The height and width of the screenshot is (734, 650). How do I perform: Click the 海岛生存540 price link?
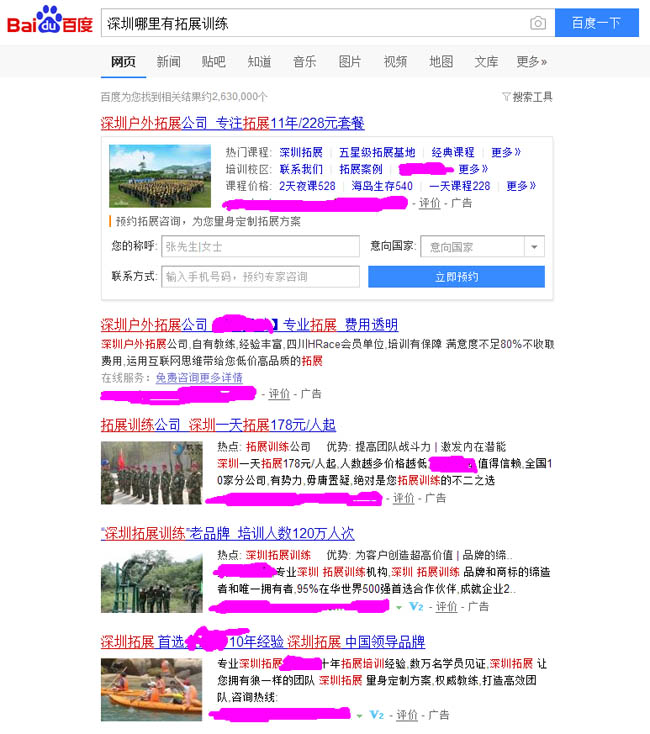382,186
